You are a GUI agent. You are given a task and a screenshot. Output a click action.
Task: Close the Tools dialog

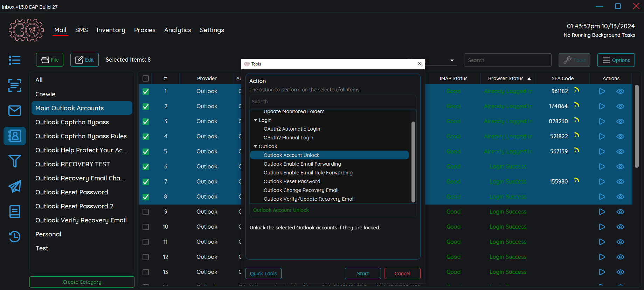point(420,64)
